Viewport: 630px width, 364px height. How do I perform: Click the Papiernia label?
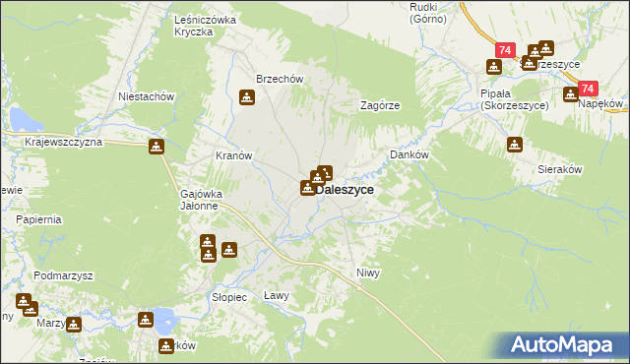click(38, 220)
